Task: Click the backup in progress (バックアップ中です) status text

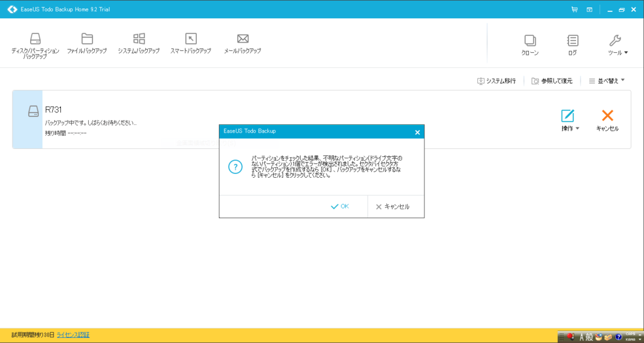Action: tap(91, 123)
